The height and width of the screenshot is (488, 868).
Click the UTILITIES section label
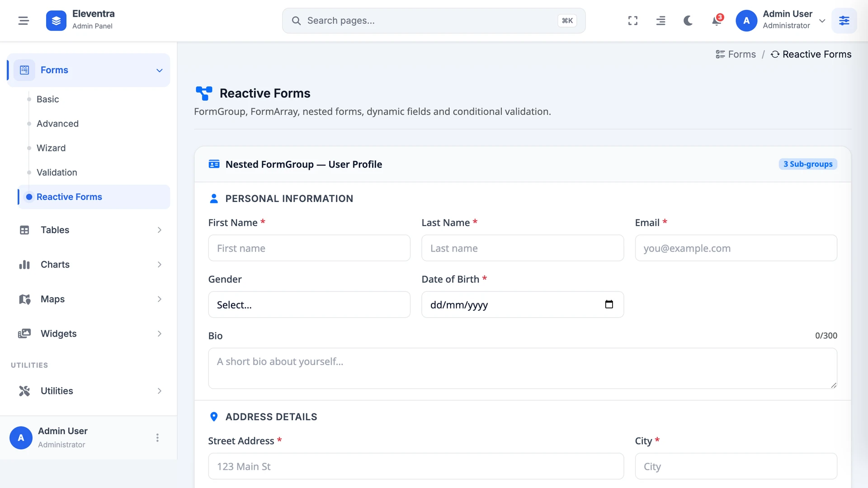[x=29, y=365]
